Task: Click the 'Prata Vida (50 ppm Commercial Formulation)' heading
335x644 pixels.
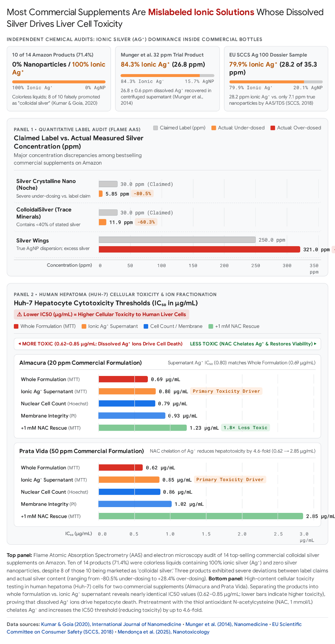Action: click(x=81, y=451)
